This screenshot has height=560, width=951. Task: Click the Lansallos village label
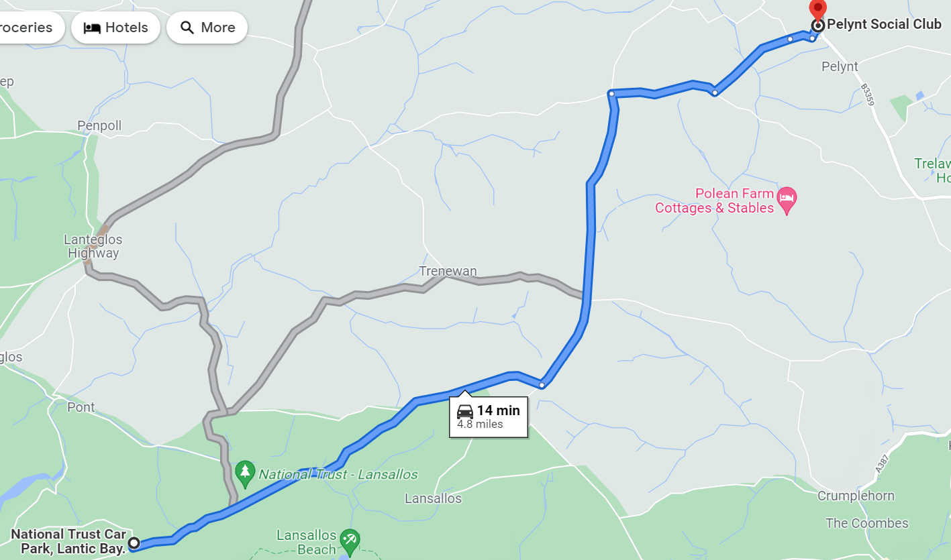click(433, 498)
